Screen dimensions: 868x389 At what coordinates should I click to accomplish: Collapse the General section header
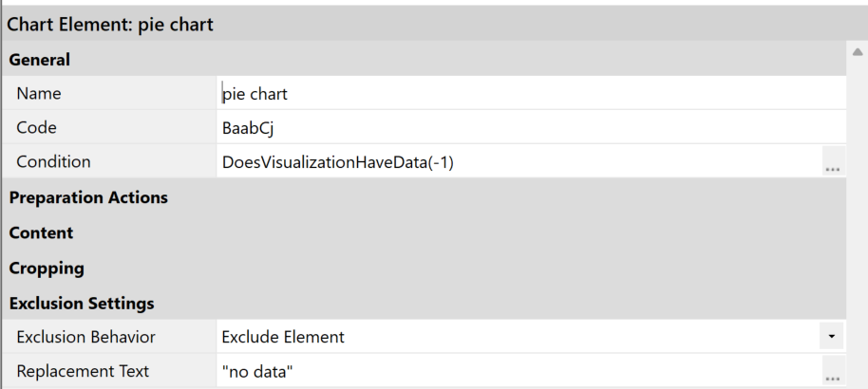click(39, 60)
